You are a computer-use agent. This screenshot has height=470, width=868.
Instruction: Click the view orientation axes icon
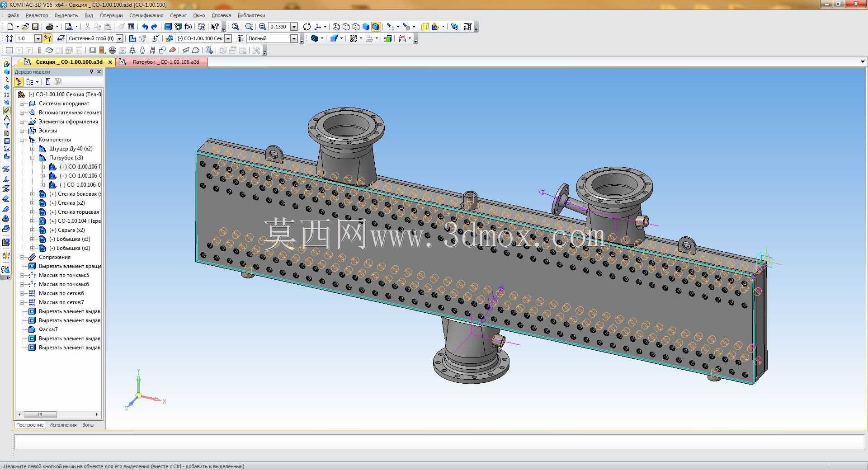coord(318,27)
